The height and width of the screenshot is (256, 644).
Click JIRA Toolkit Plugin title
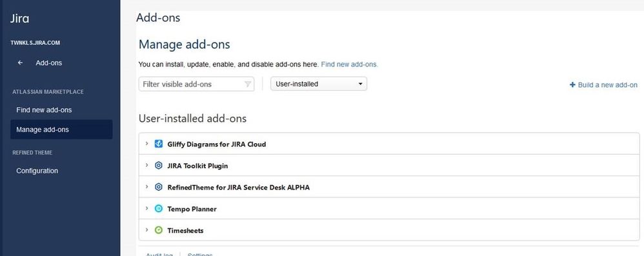pos(197,166)
